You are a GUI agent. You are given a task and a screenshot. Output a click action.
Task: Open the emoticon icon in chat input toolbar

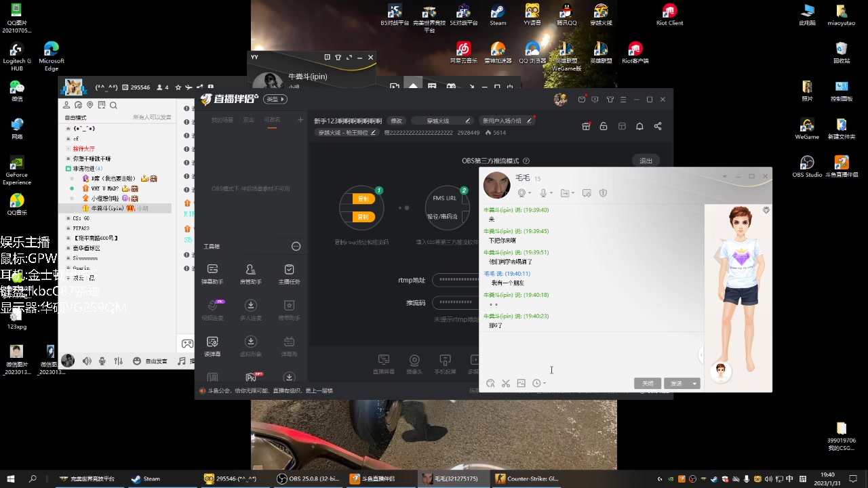490,383
